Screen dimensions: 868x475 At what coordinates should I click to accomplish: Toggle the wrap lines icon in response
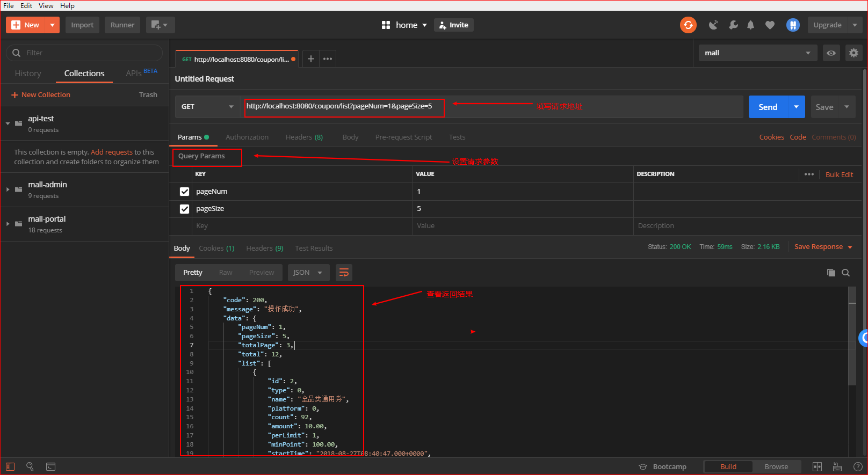344,273
